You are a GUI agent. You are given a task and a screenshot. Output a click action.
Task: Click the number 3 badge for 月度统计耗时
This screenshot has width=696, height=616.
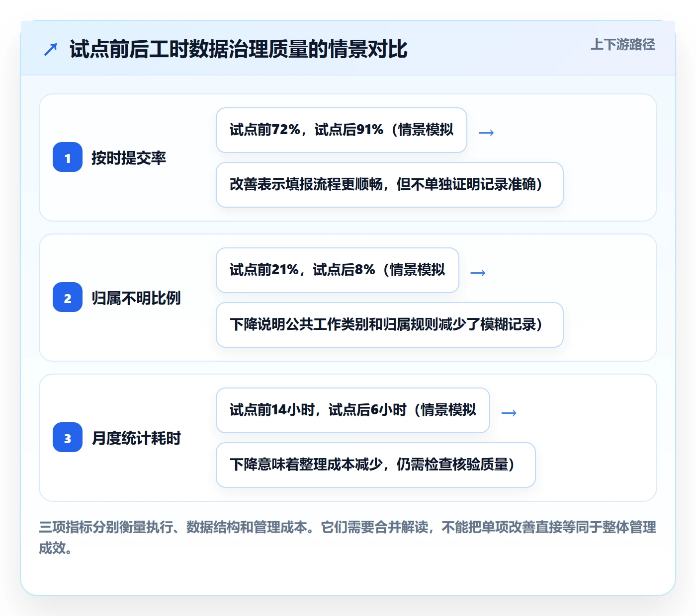pos(68,437)
